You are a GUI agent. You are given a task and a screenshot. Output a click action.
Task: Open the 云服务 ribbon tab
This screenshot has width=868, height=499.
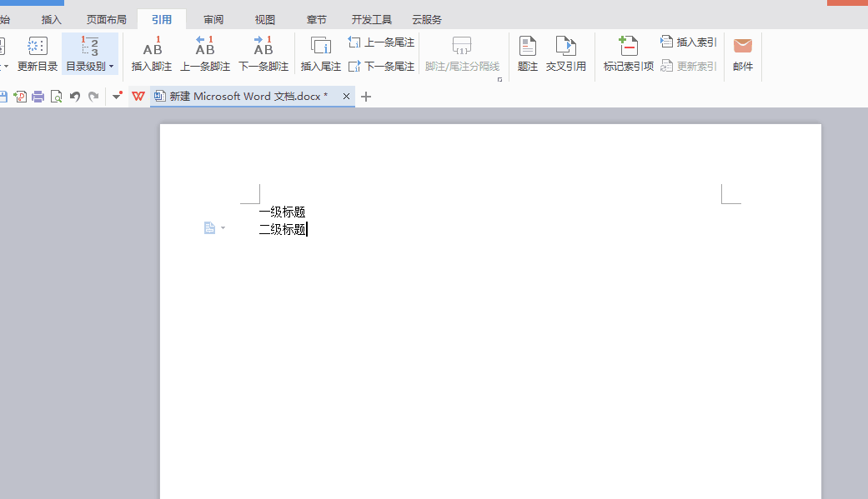point(427,20)
